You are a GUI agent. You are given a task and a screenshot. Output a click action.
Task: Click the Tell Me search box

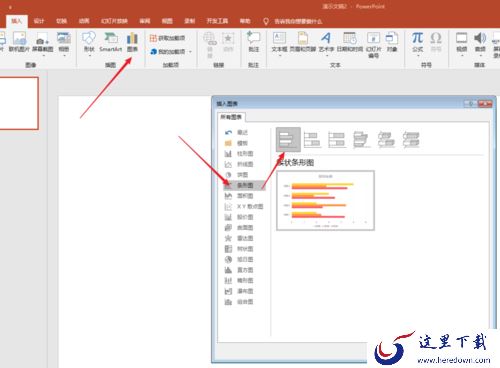click(x=298, y=21)
